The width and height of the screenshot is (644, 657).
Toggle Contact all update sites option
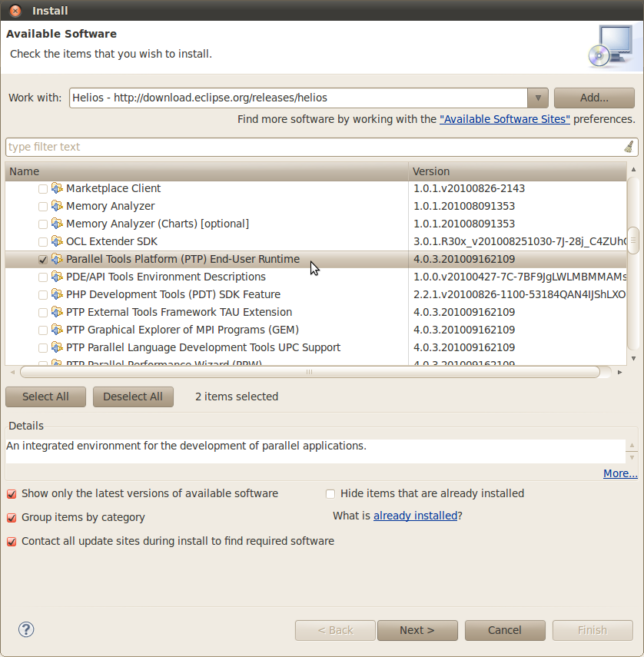tap(12, 542)
